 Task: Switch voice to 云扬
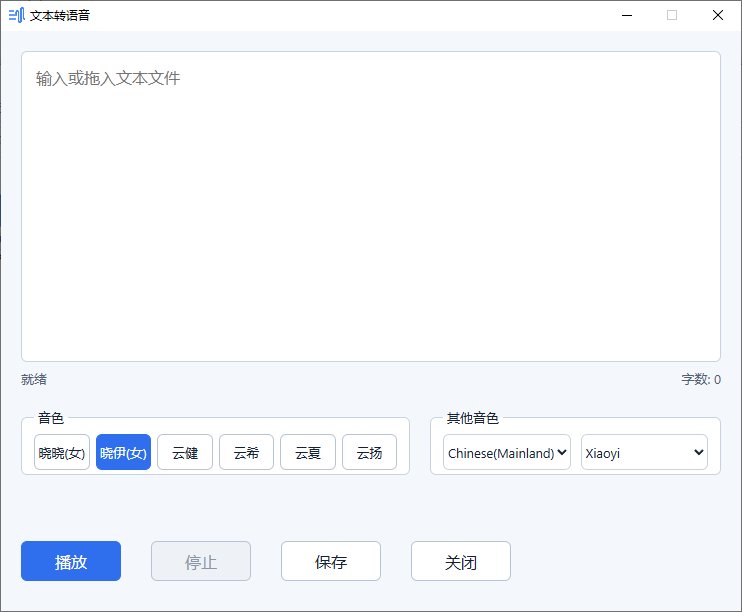(x=370, y=452)
